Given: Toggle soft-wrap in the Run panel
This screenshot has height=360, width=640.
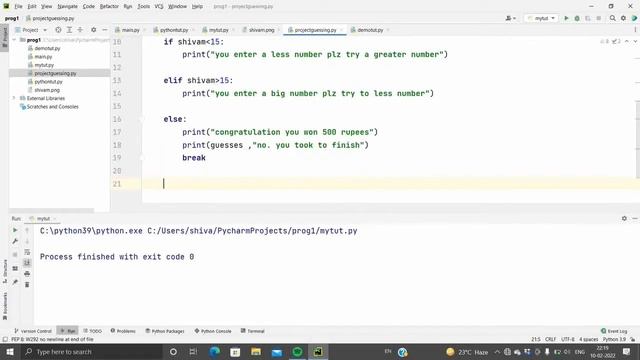Looking at the screenshot, I should click(27, 252).
